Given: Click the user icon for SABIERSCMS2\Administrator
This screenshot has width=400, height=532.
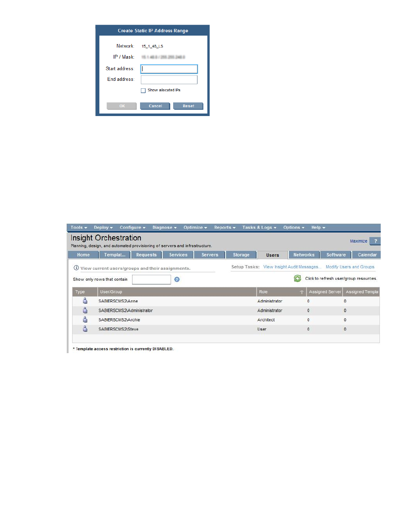Looking at the screenshot, I should (85, 310).
